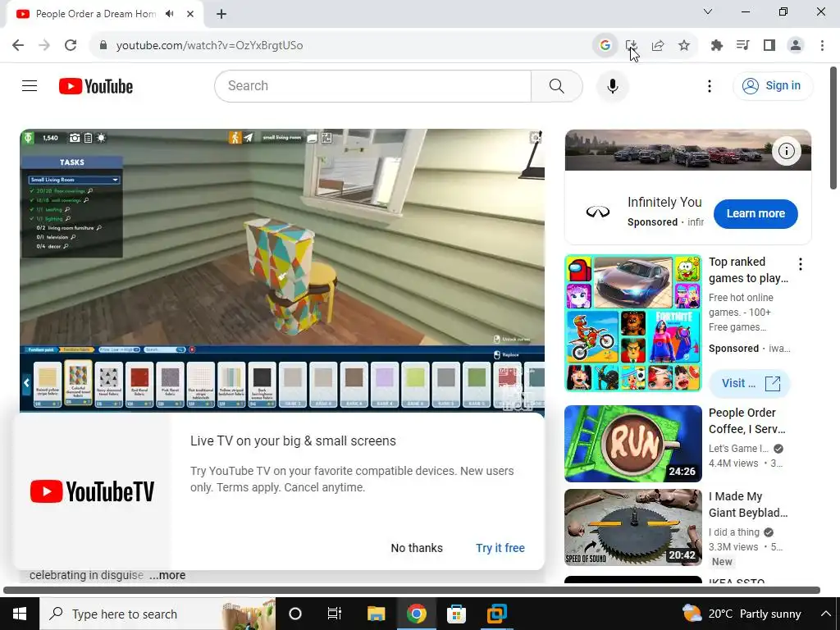Click People Order Coffee video title
Image resolution: width=840 pixels, height=630 pixels.
[x=747, y=421]
